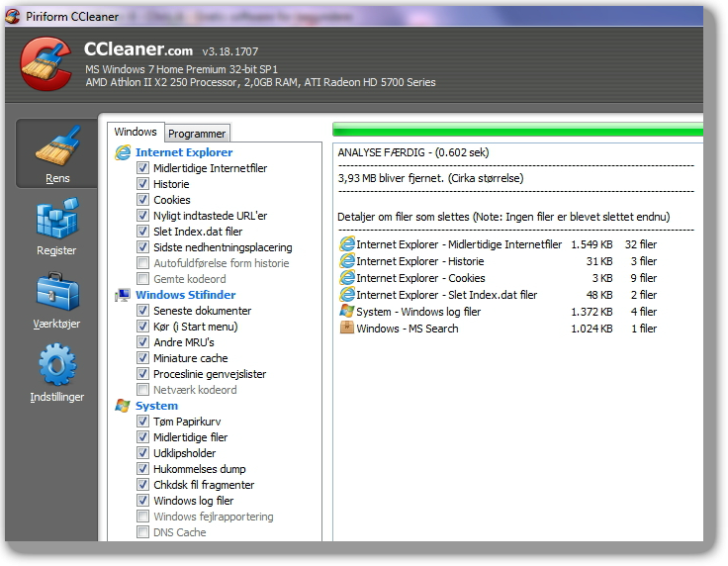
Task: Click IE icon beside Midlertidige Internetfiler result
Action: [347, 243]
